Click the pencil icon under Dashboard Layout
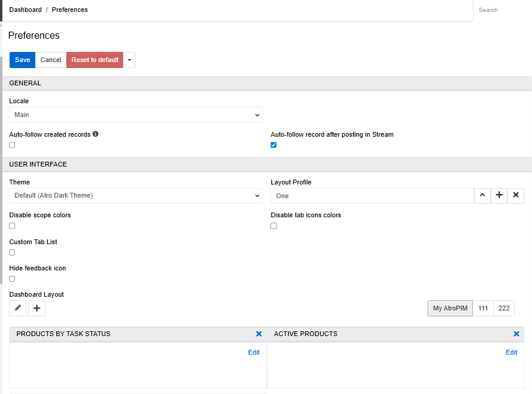The height and width of the screenshot is (394, 532). pyautogui.click(x=18, y=308)
